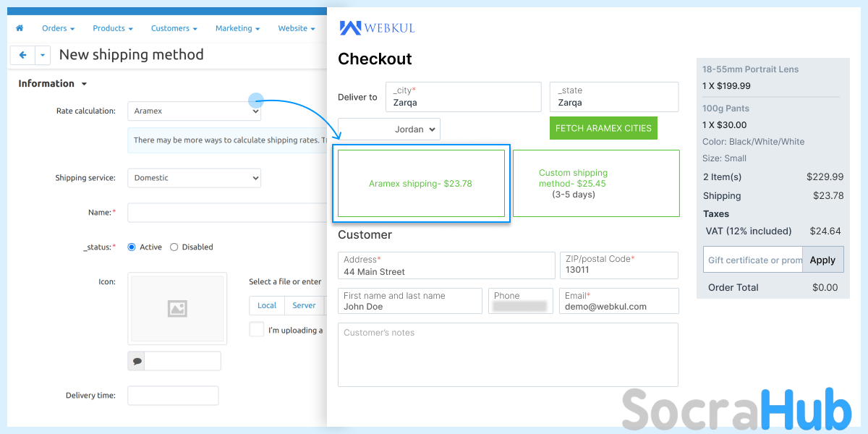
Task: Click the VAT (12% included) line
Action: 773,231
